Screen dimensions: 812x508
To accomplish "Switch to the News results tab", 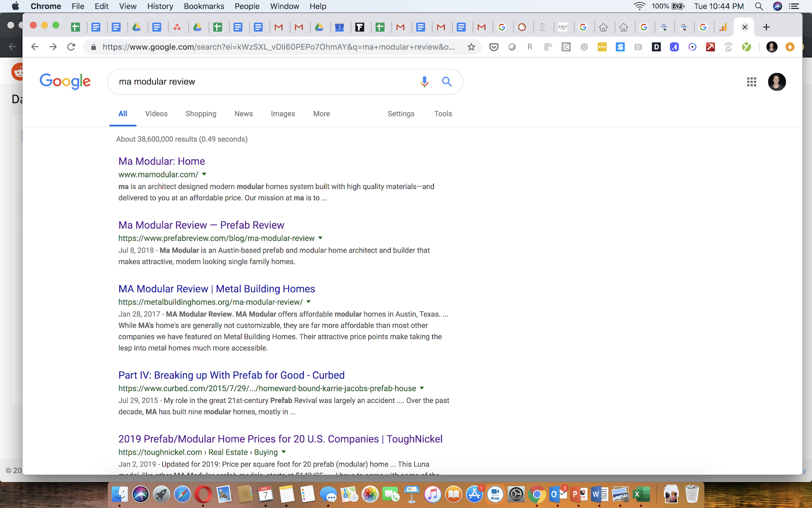I will click(244, 114).
